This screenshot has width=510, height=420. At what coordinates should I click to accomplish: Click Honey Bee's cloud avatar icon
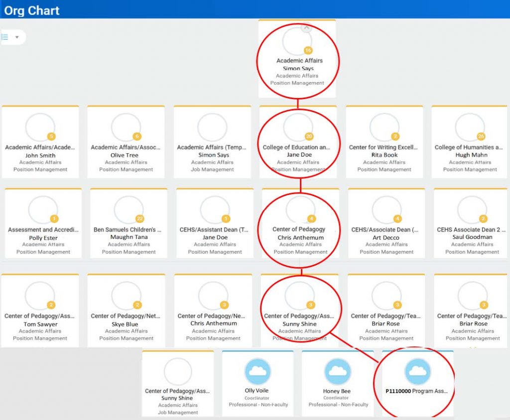pyautogui.click(x=338, y=371)
